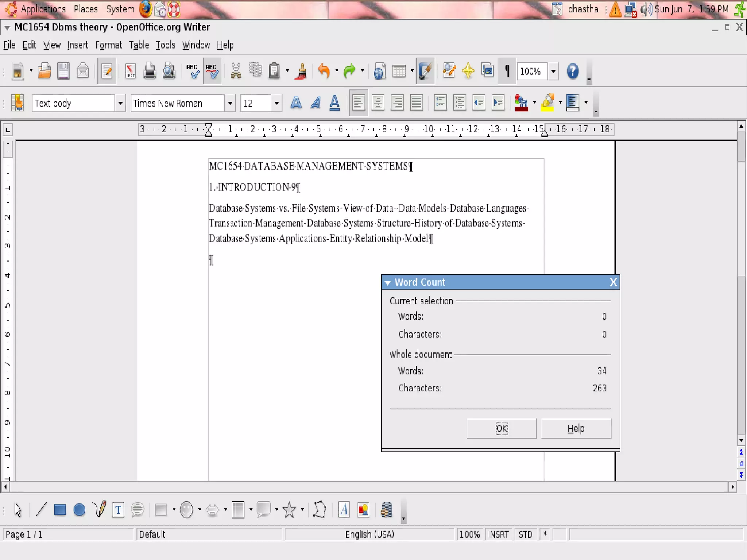Open Styles and Formatting icon

(17, 103)
